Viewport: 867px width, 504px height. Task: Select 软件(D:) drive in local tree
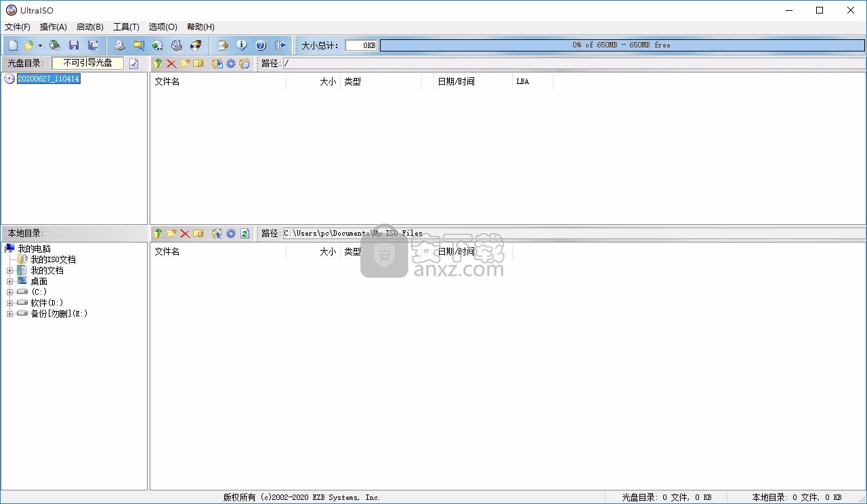coord(47,303)
